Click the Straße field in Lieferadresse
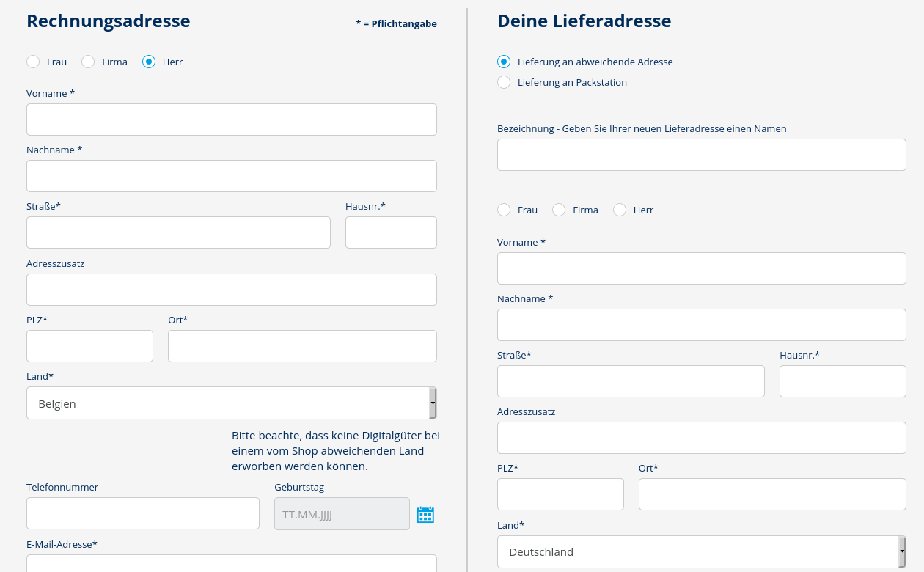Image resolution: width=924 pixels, height=572 pixels. [x=631, y=381]
